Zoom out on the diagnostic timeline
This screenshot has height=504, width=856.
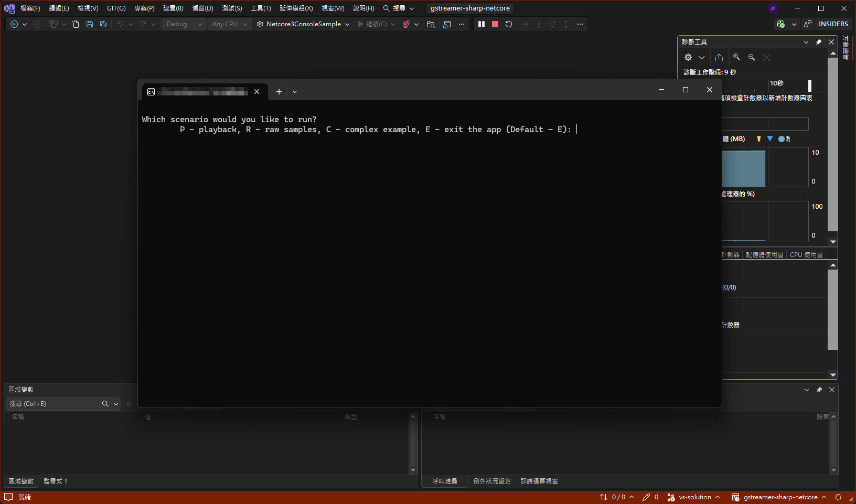coord(752,57)
